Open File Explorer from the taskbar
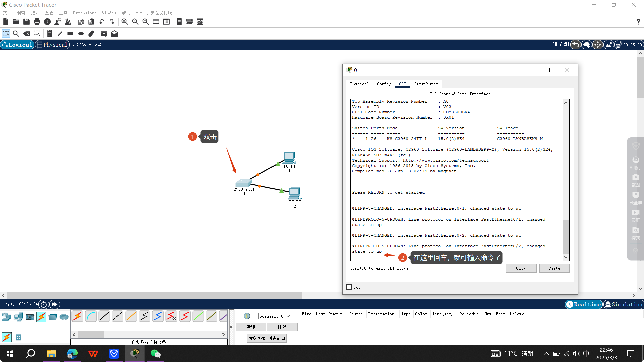Viewport: 644px width, 362px height. [51, 354]
